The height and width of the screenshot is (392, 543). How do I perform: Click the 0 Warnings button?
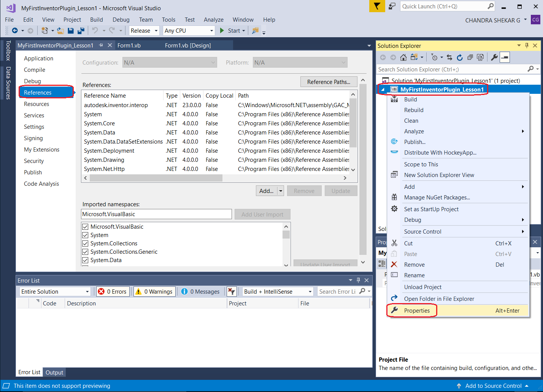pos(154,291)
